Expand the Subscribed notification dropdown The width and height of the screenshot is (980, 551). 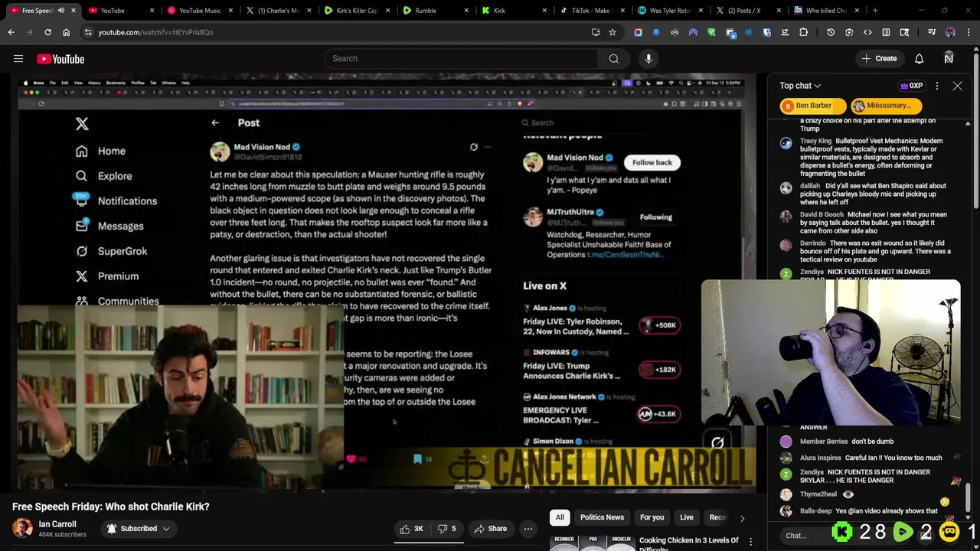pos(138,529)
